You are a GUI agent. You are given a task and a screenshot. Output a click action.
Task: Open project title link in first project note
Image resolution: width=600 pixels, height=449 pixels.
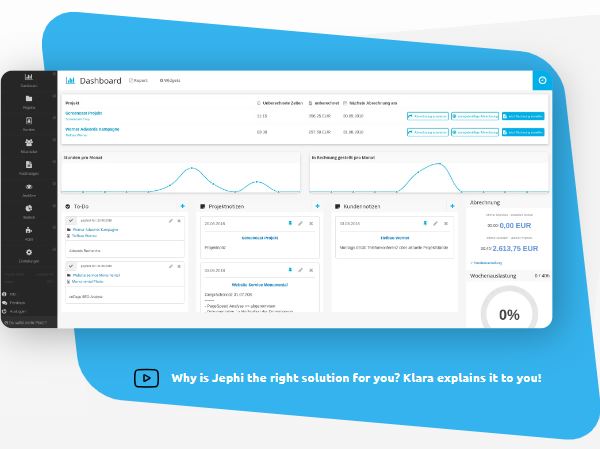coord(260,238)
